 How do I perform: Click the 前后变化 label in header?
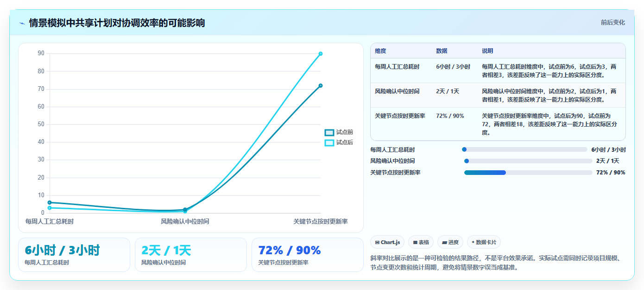(x=613, y=22)
